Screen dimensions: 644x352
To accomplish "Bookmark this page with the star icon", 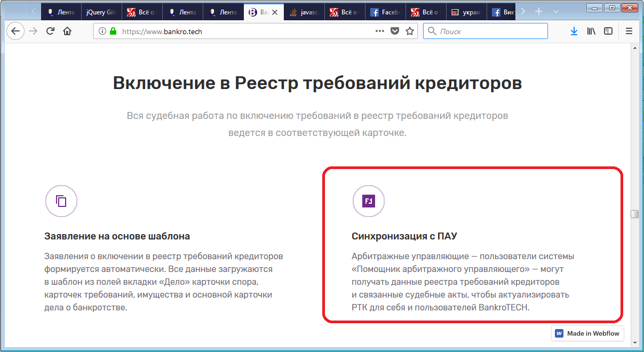I will coord(410,31).
